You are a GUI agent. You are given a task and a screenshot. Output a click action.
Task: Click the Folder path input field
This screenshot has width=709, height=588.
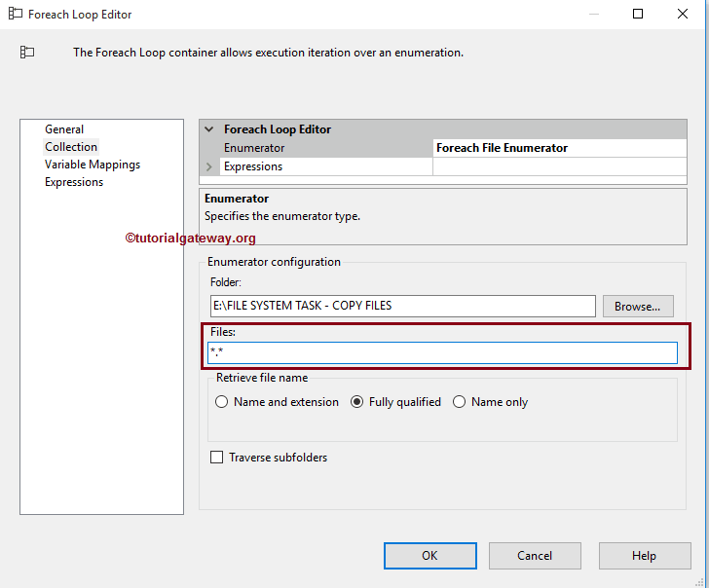point(403,306)
